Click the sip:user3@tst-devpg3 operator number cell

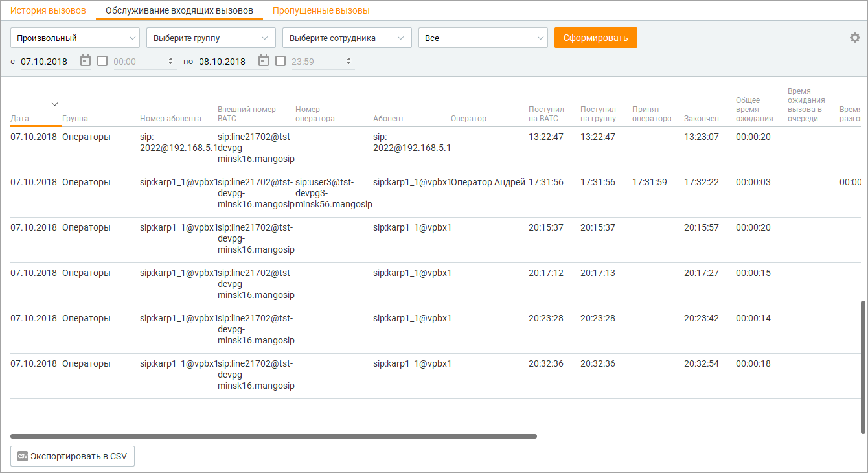pyautogui.click(x=334, y=193)
